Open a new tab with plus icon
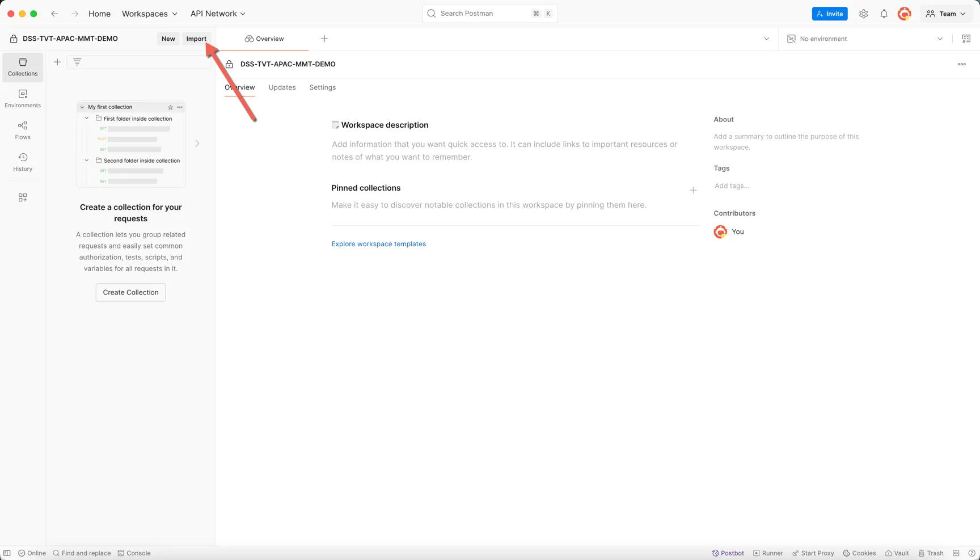The height and width of the screenshot is (560, 980). point(324,39)
